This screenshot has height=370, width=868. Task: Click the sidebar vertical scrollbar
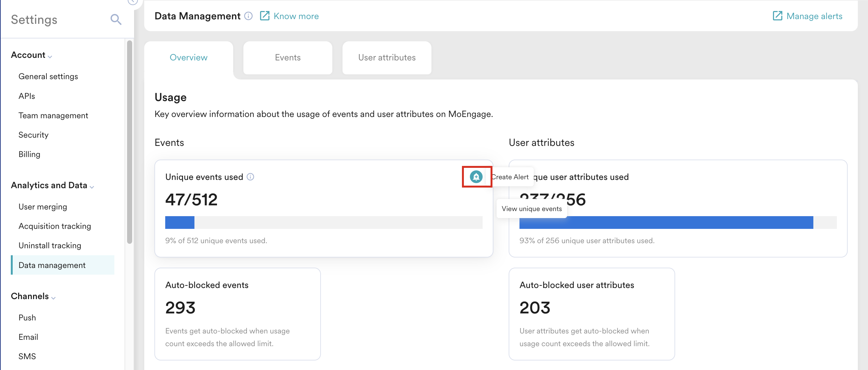pos(129,141)
